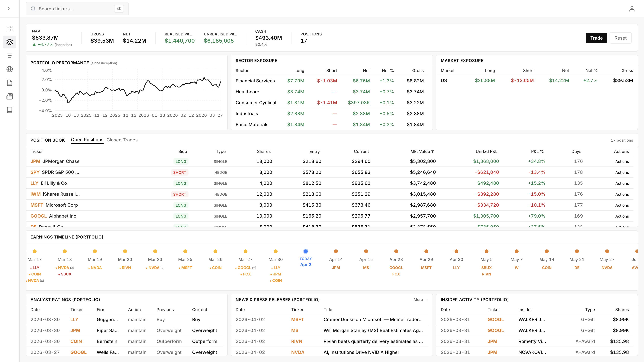Screen dimensions: 644x362
Task: Switch to the Open Positions tab
Action: click(87, 140)
